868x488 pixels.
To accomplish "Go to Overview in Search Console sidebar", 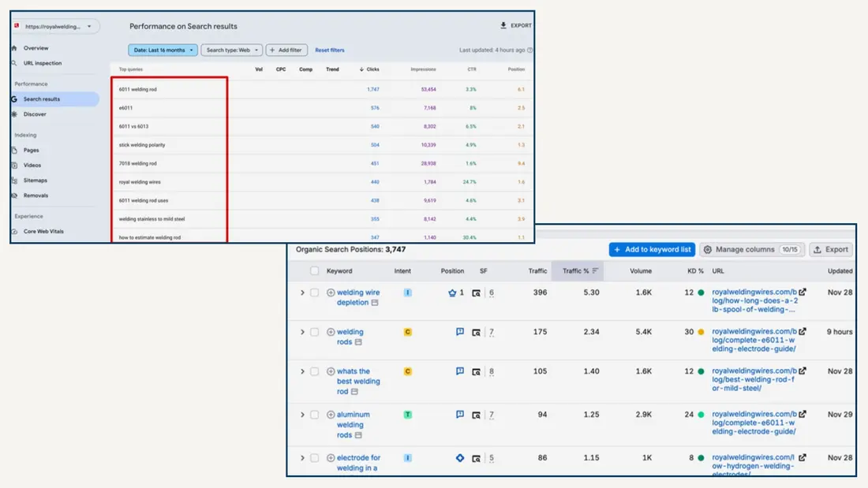I will [x=36, y=48].
